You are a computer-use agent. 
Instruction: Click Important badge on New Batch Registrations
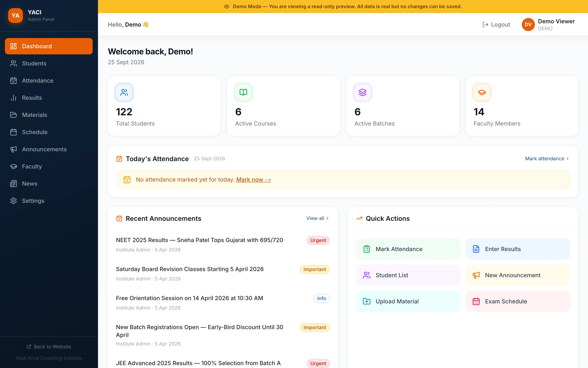(x=315, y=328)
